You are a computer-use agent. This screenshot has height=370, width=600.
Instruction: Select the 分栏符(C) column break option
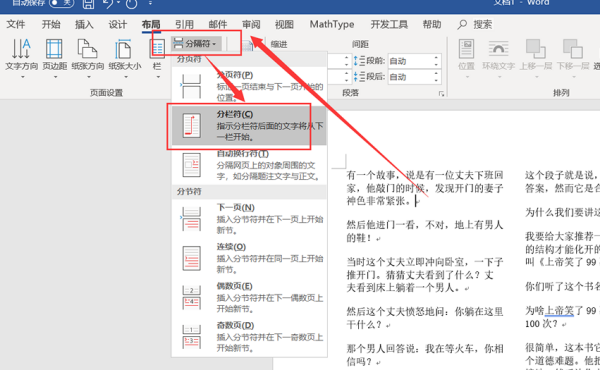coord(249,126)
